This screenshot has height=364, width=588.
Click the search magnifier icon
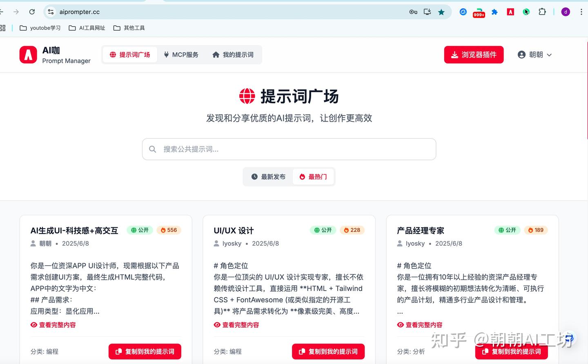[x=153, y=149]
